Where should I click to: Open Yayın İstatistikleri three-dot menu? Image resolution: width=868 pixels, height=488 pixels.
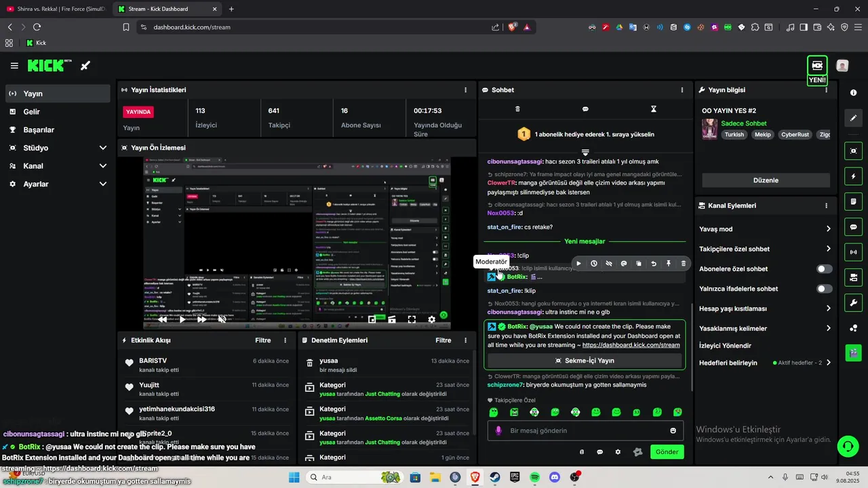[465, 89]
